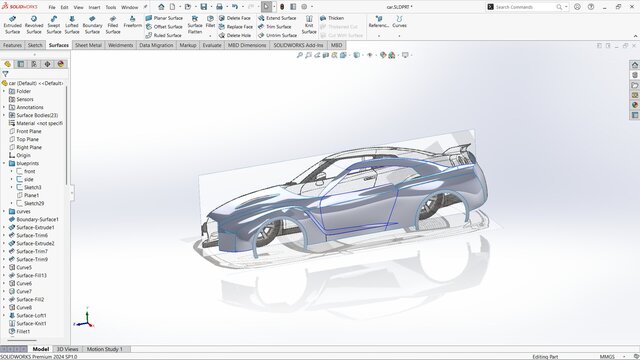Open the Insert menu
Viewport: 640px width, 360px height.
(94, 7)
